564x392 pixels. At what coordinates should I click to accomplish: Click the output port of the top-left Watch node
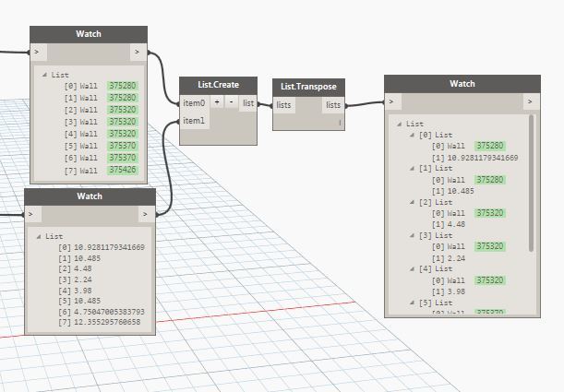pos(137,53)
